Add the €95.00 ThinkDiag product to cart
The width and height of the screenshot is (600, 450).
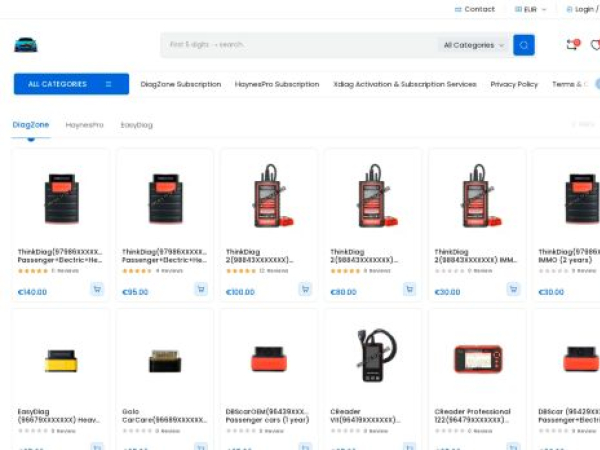pos(201,289)
